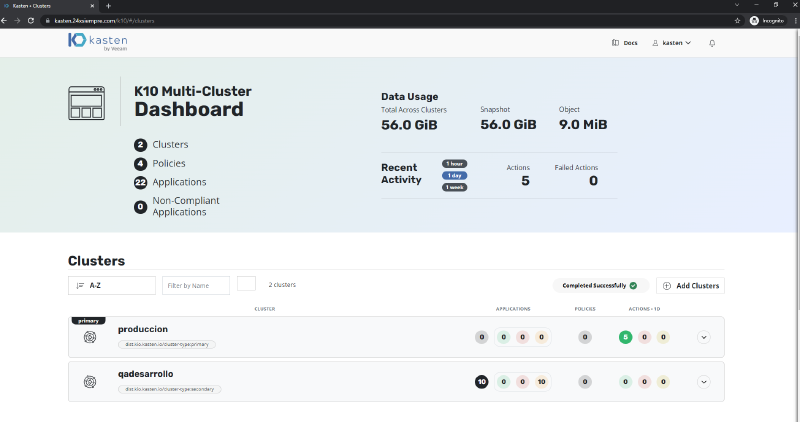Click produccion policies count badge
Screen dimensions: 800x422
[585, 337]
